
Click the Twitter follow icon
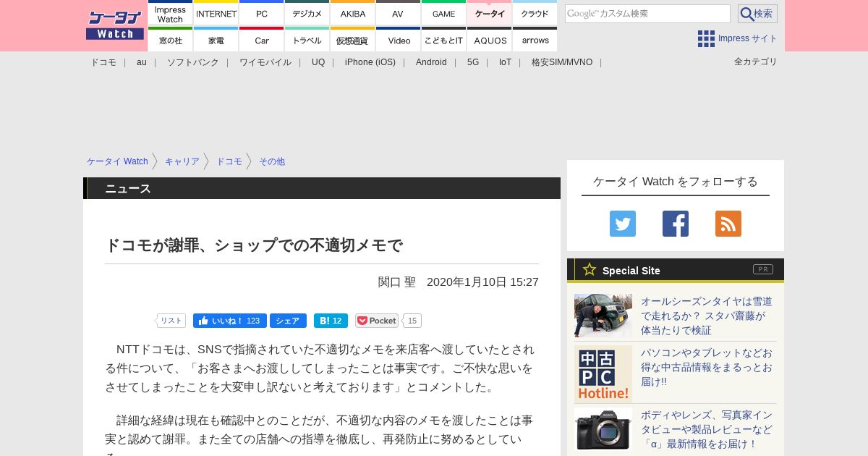tap(623, 224)
